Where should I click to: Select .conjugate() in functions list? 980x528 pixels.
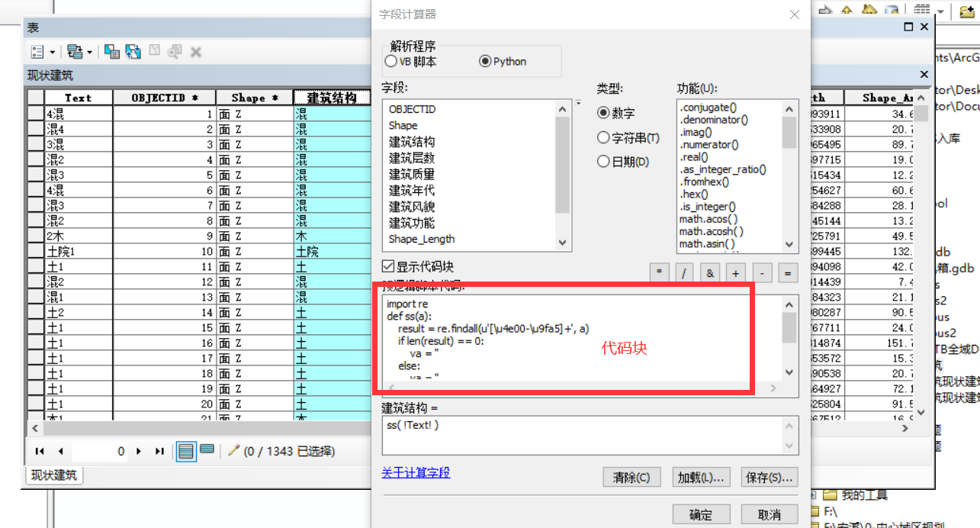pos(708,108)
